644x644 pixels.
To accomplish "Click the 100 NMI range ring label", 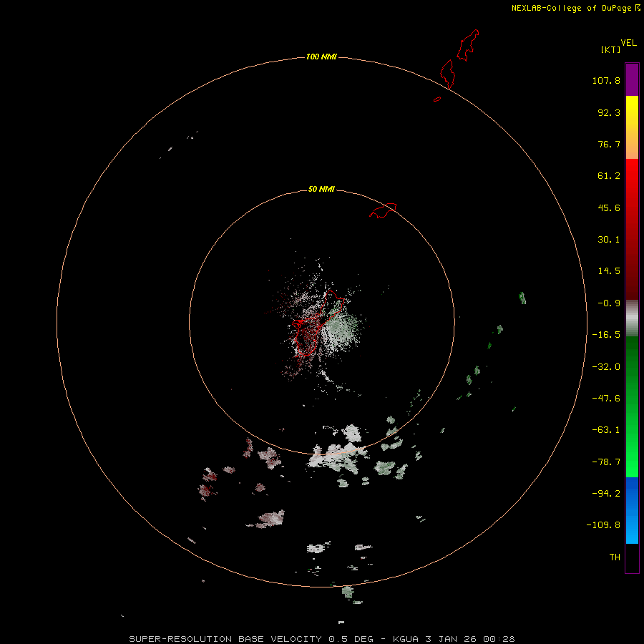I will coord(321,57).
